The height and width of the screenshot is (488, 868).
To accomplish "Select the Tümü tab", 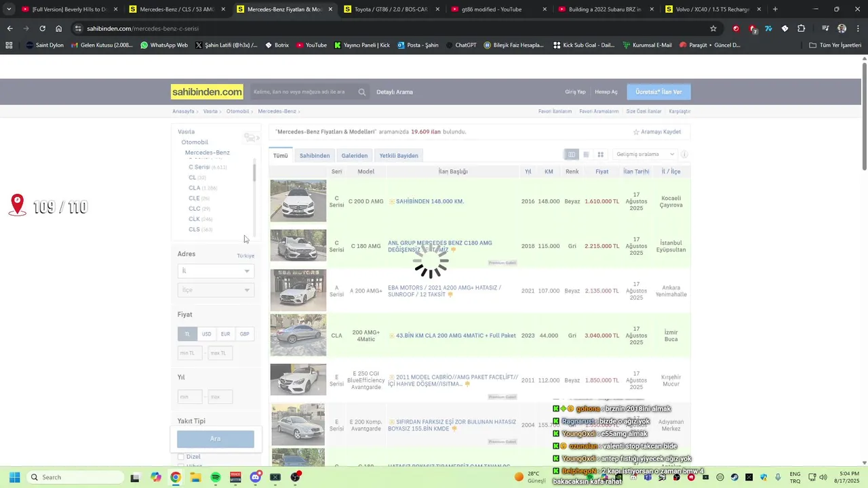I will [280, 156].
